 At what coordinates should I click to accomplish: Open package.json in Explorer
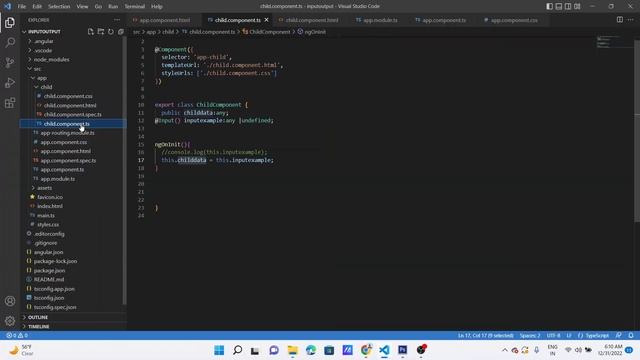(49, 270)
